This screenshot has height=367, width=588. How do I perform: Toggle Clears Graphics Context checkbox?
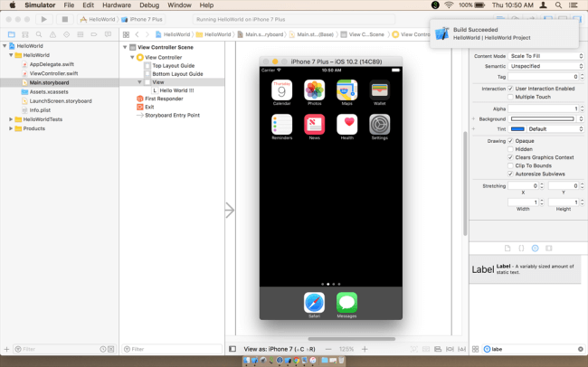[510, 157]
